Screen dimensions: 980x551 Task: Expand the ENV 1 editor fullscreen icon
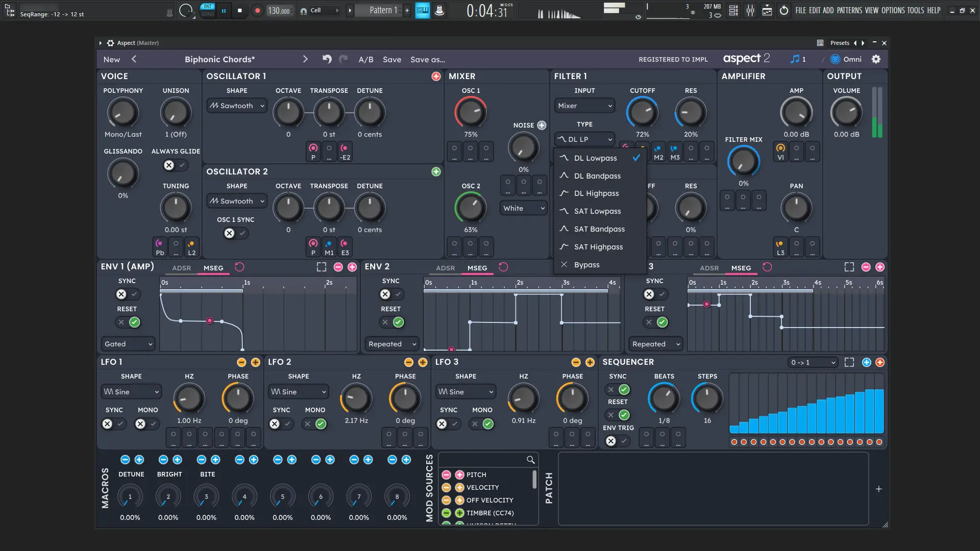321,267
